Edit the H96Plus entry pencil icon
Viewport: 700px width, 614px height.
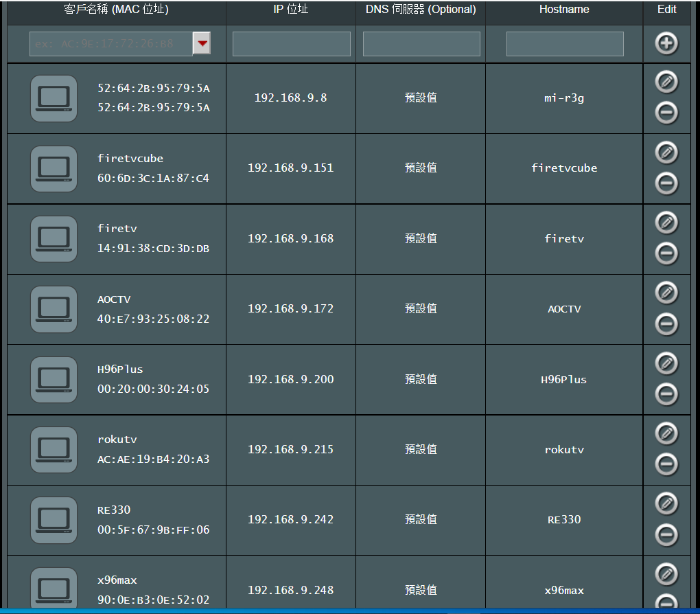pos(666,363)
